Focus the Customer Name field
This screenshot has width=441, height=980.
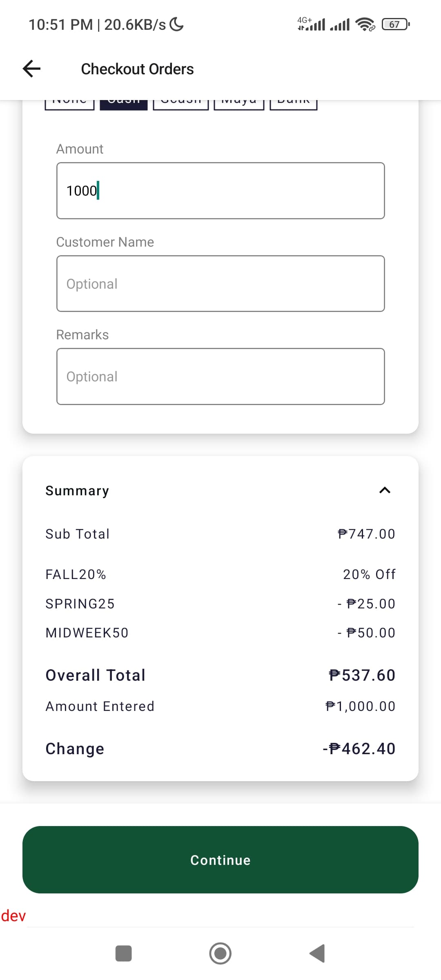click(x=220, y=284)
